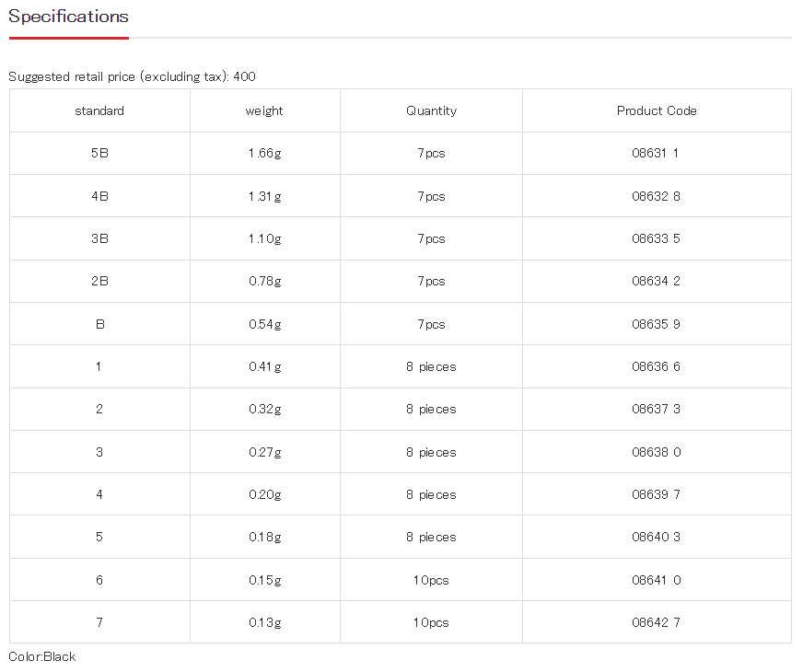This screenshot has width=803, height=672.
Task: Click product code 08638 0
Action: click(656, 452)
